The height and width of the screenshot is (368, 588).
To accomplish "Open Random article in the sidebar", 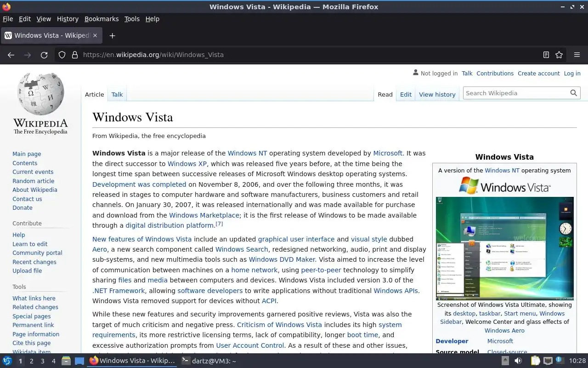I will (33, 181).
